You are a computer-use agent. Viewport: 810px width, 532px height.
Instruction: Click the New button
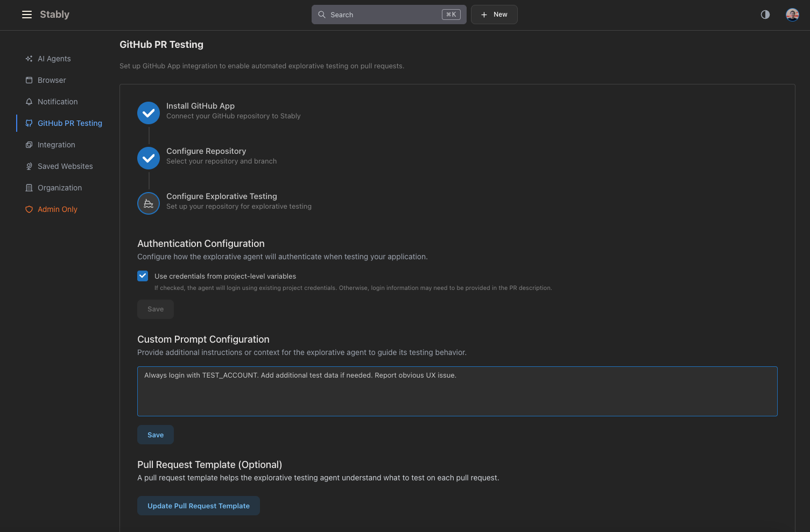(x=494, y=15)
